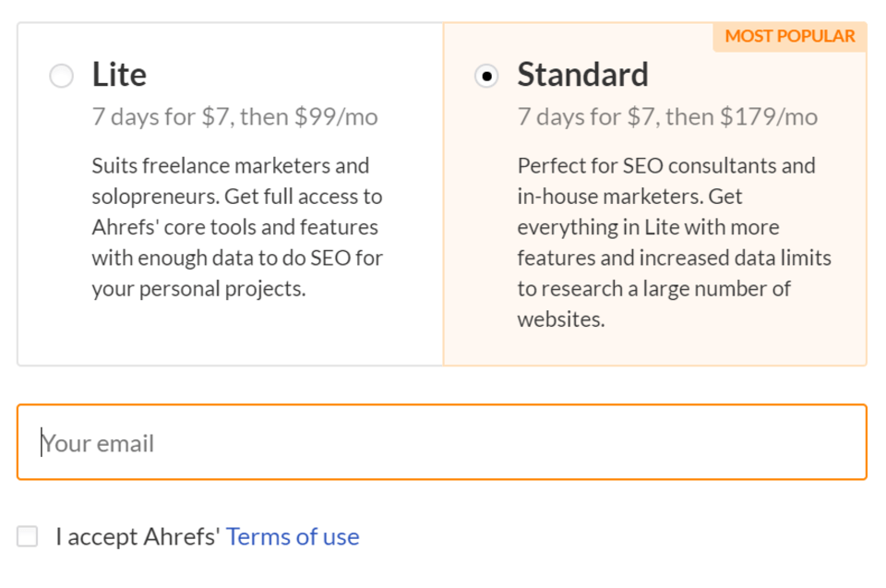Check the accept Terms of use checkbox
The image size is (886, 588).
click(x=28, y=536)
